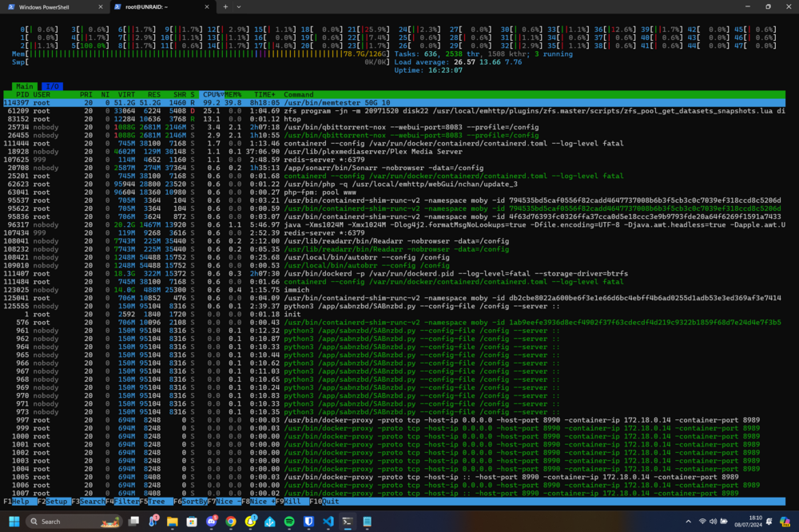Open Microsoft Store from taskbar
This screenshot has width=799, height=532.
click(192, 522)
